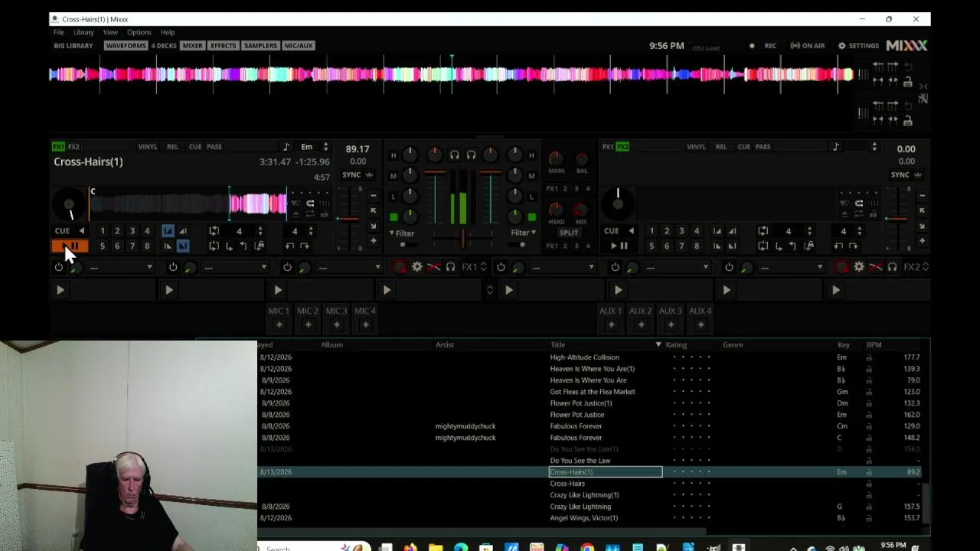Click the key note icon on deck 1
The image size is (980, 551).
pos(286,147)
